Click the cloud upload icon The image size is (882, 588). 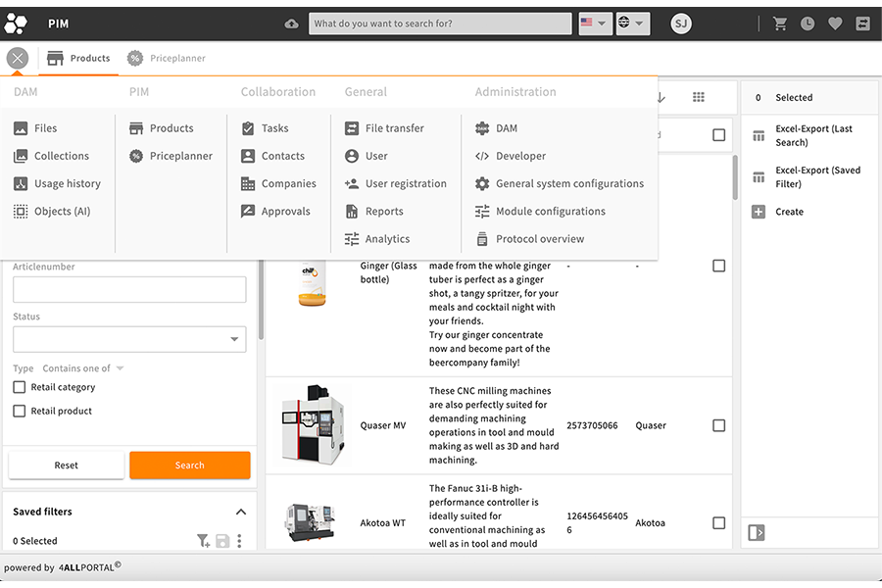click(x=291, y=24)
